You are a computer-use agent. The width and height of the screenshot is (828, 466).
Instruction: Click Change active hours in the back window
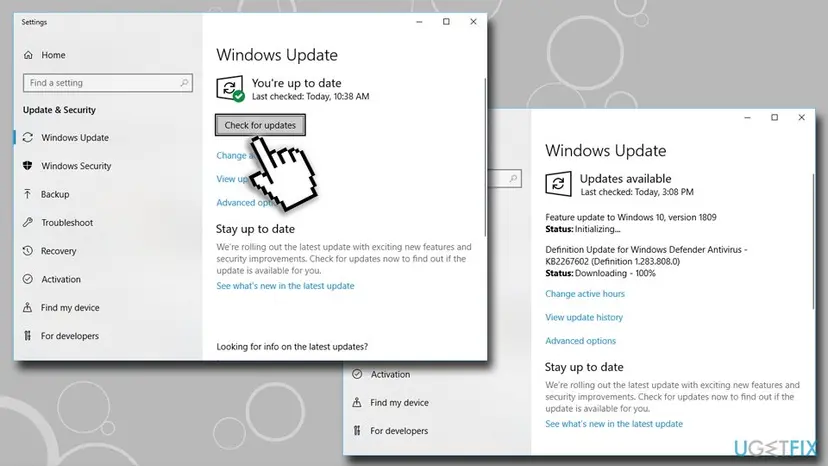coord(585,294)
